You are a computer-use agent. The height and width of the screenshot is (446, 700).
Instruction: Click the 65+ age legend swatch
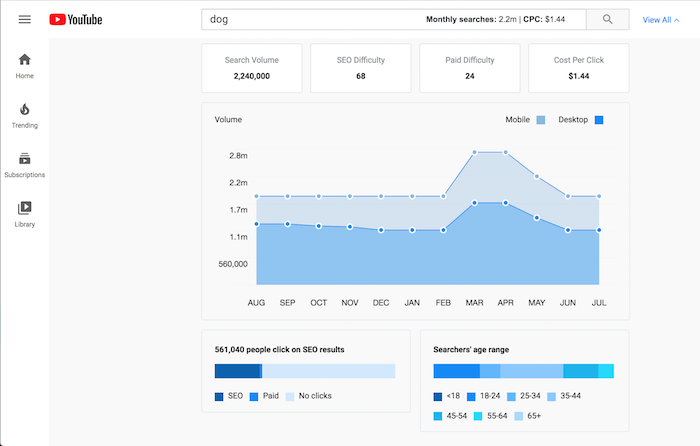click(519, 415)
